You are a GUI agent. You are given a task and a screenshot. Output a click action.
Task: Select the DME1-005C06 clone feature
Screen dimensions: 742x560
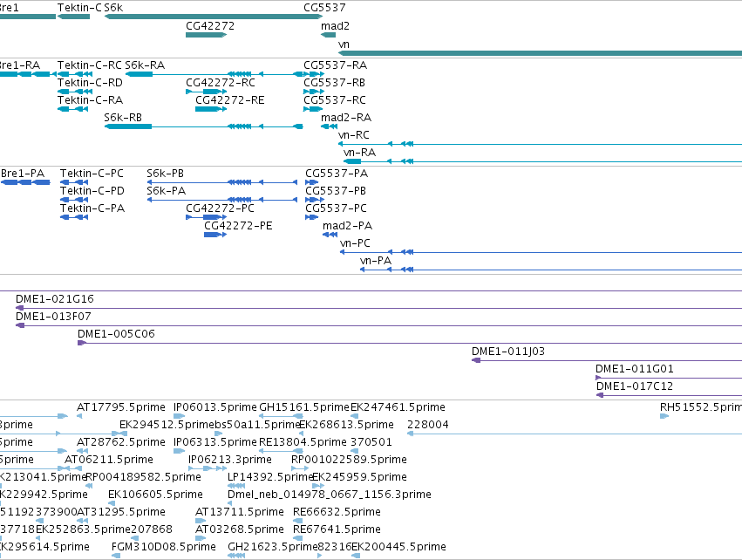[410, 343]
